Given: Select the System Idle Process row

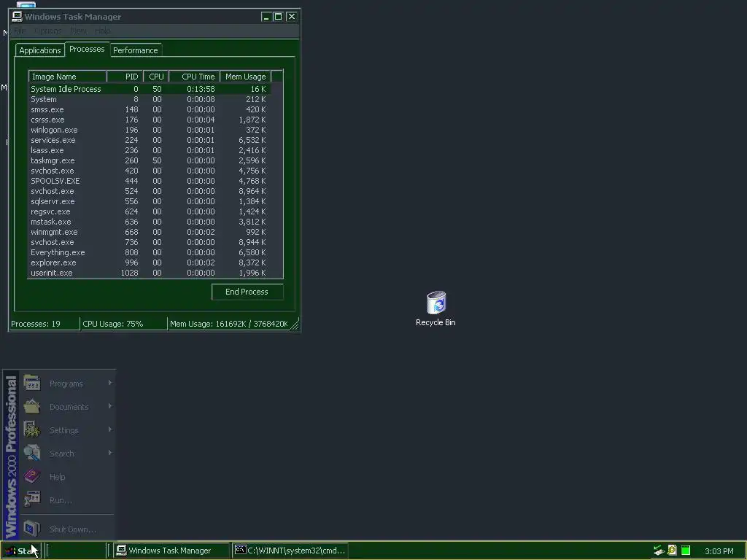Looking at the screenshot, I should [150, 89].
